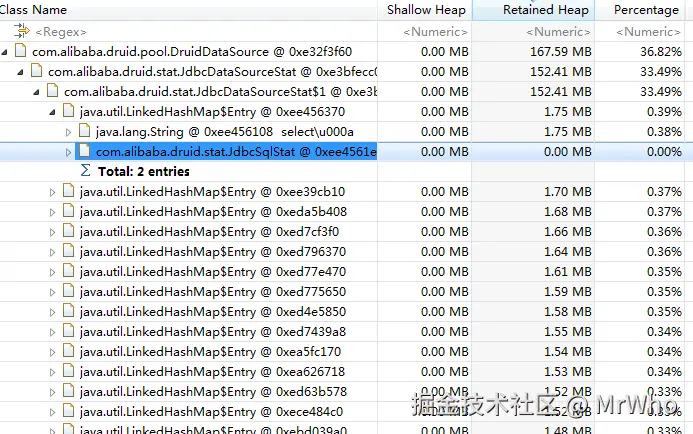Click object icon of Entry 0xea5fc170
This screenshot has width=693, height=434.
[68, 350]
